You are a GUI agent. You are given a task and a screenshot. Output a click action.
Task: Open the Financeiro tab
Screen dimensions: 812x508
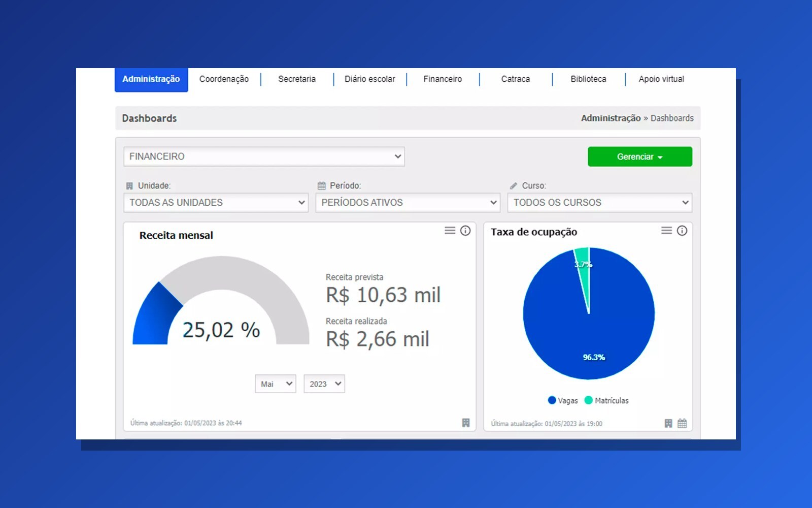pos(443,79)
